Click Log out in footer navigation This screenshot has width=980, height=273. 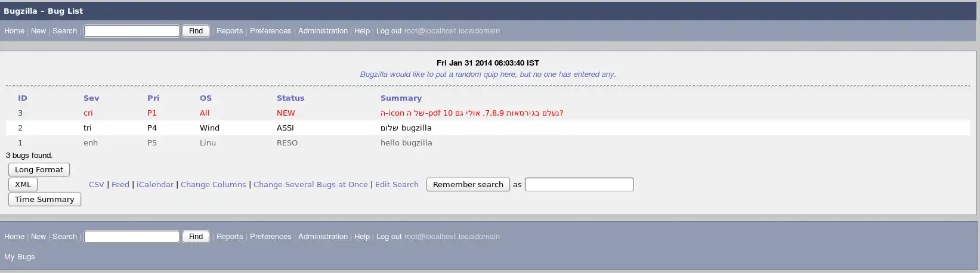pyautogui.click(x=389, y=237)
